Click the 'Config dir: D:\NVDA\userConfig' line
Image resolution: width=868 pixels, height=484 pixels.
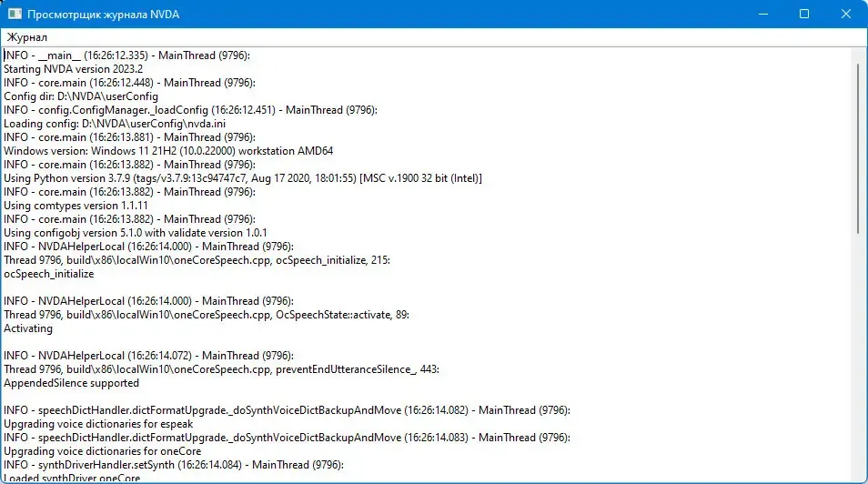click(81, 96)
